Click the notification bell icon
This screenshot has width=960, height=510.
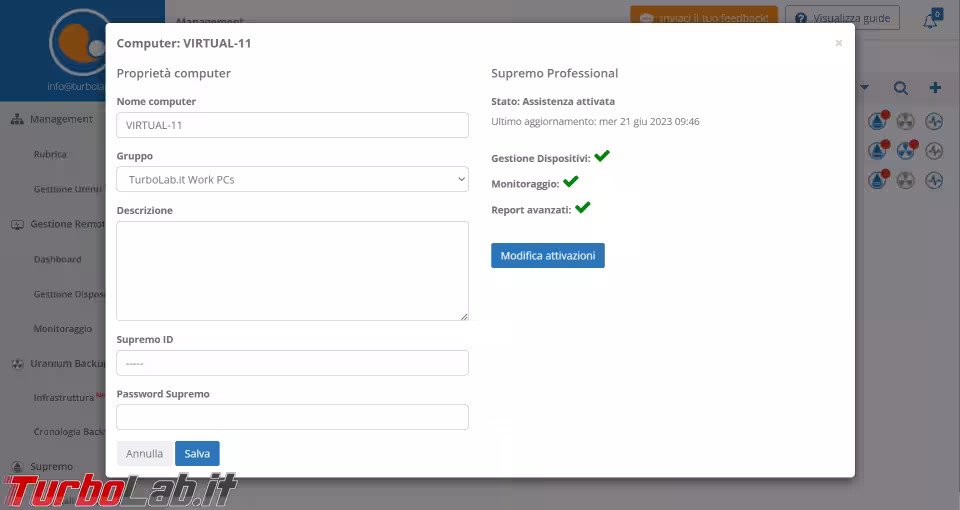pyautogui.click(x=931, y=21)
